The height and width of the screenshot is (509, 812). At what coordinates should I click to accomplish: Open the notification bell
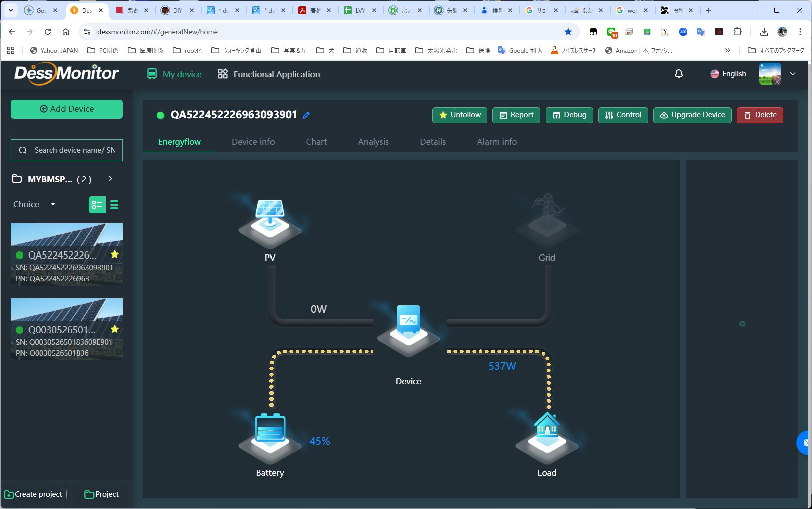(x=678, y=74)
